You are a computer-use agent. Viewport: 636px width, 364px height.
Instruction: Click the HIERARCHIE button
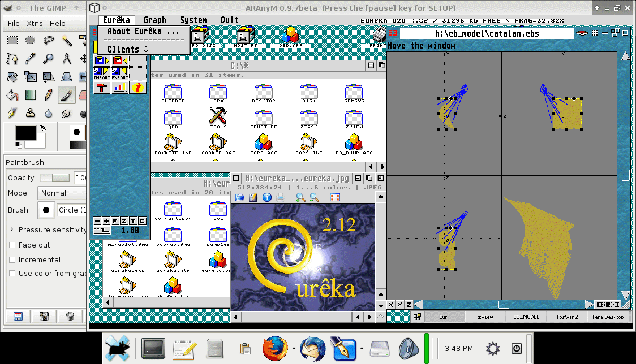point(608,305)
